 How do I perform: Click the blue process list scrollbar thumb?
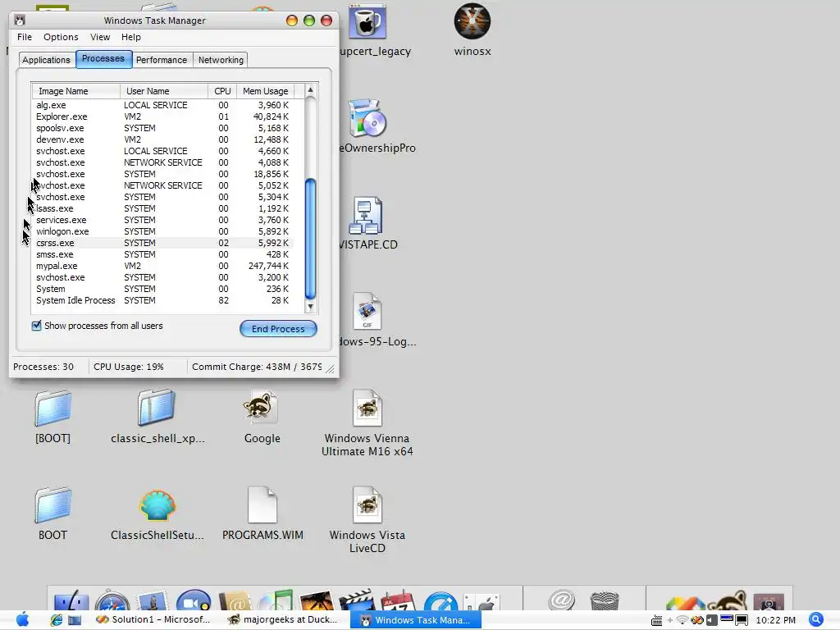tap(310, 239)
